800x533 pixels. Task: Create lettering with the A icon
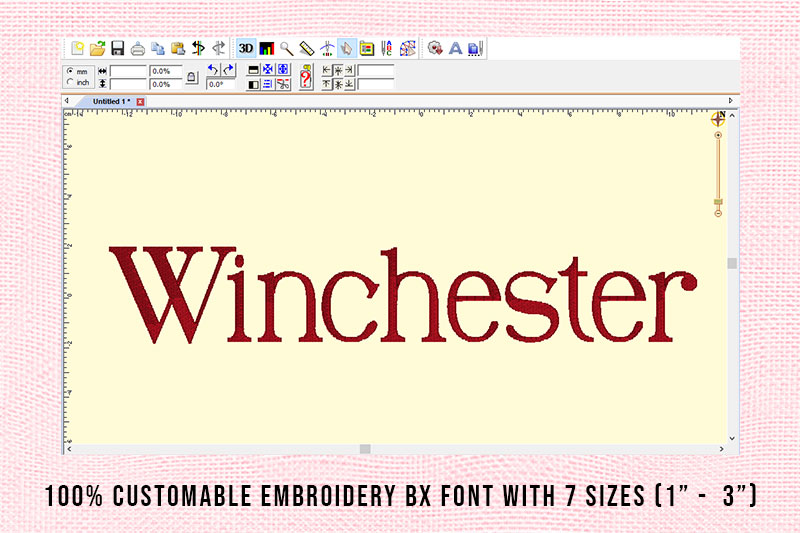pyautogui.click(x=455, y=48)
